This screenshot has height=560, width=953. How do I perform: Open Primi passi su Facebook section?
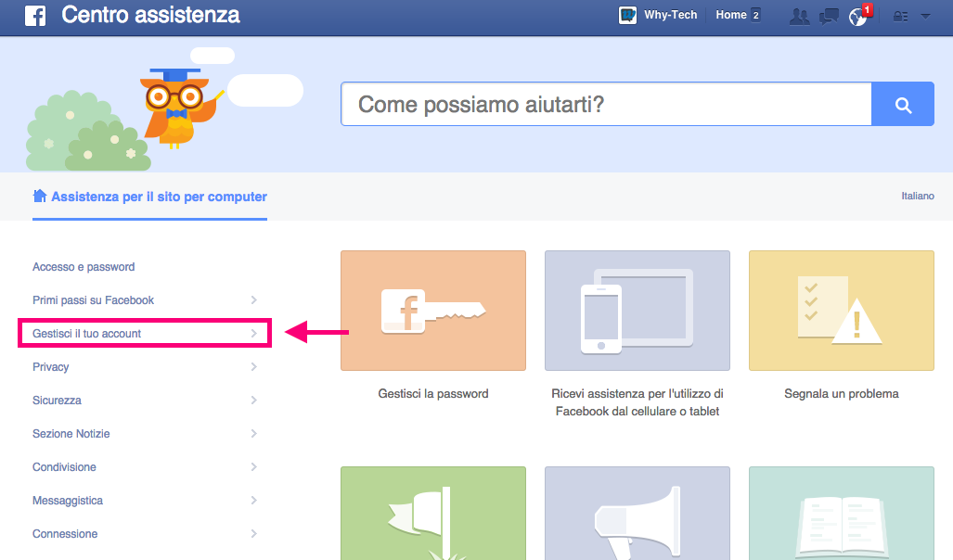pos(93,300)
